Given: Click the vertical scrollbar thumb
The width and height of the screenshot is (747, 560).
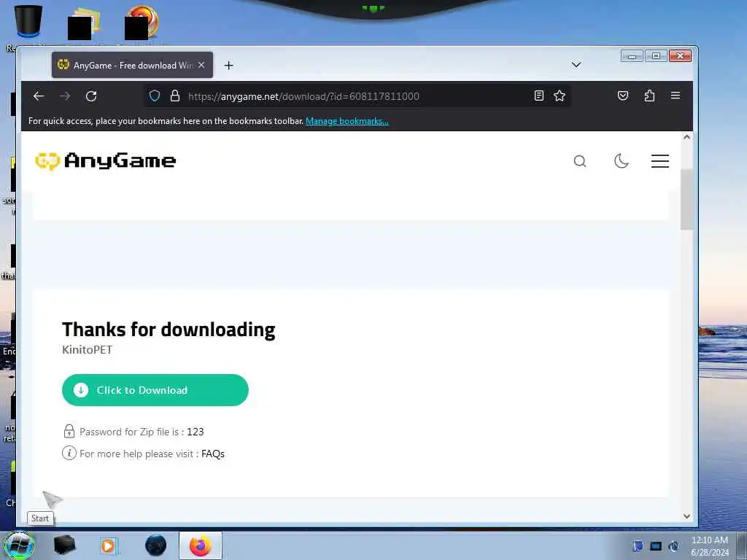Looking at the screenshot, I should (x=686, y=199).
